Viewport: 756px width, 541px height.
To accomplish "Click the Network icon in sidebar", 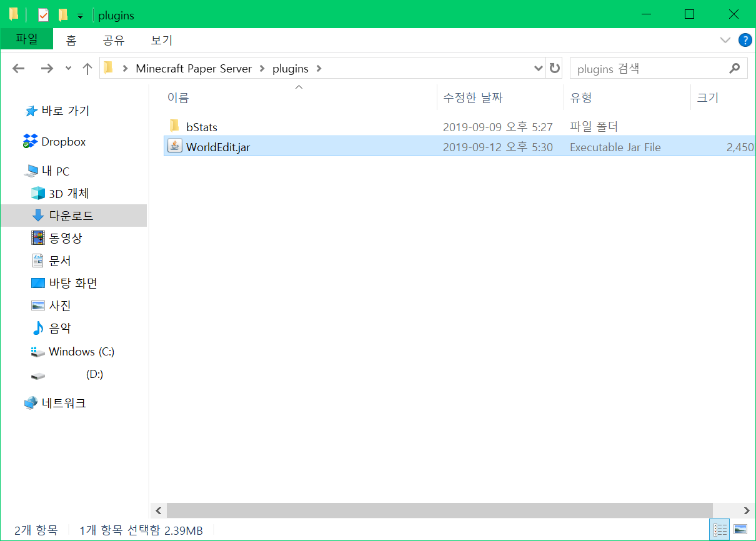I will point(31,404).
